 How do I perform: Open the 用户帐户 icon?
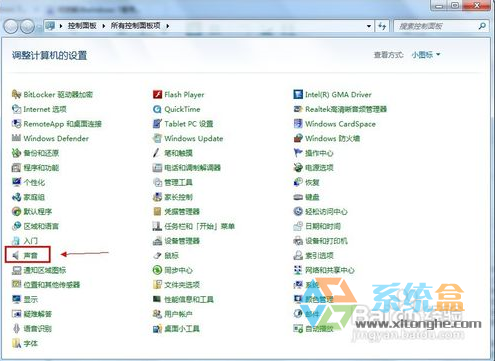point(157,314)
